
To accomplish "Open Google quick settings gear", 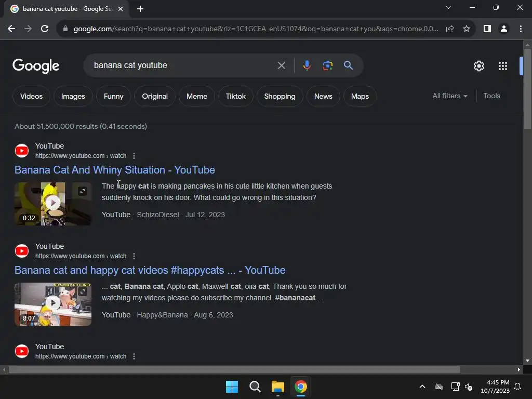I will (478, 66).
